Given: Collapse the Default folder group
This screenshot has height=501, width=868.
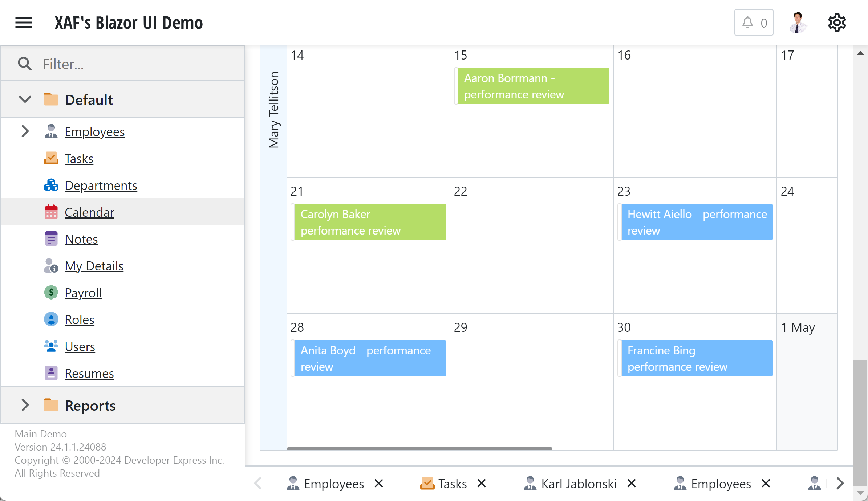Looking at the screenshot, I should click(25, 99).
